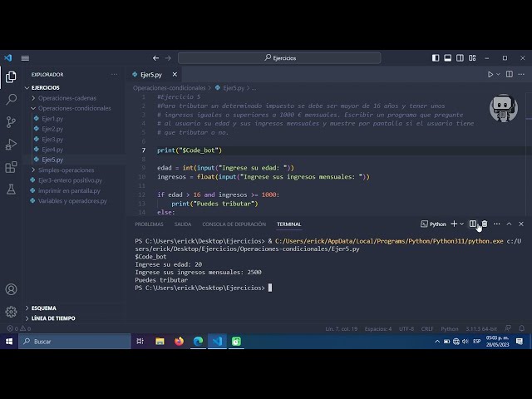Open editor More Actions ellipsis

(x=521, y=74)
